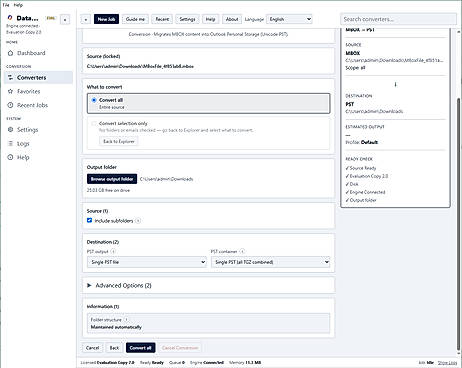
Task: Click the Cancel Conversion button
Action: (x=180, y=348)
